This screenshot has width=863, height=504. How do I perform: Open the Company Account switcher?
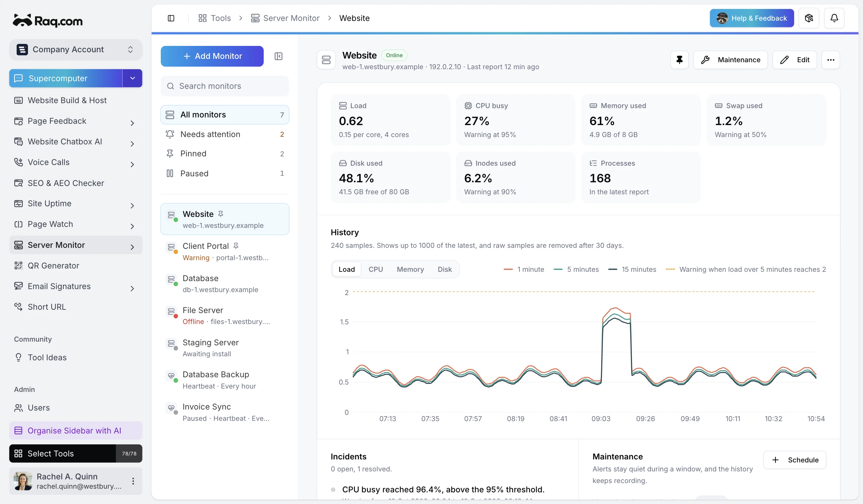76,49
